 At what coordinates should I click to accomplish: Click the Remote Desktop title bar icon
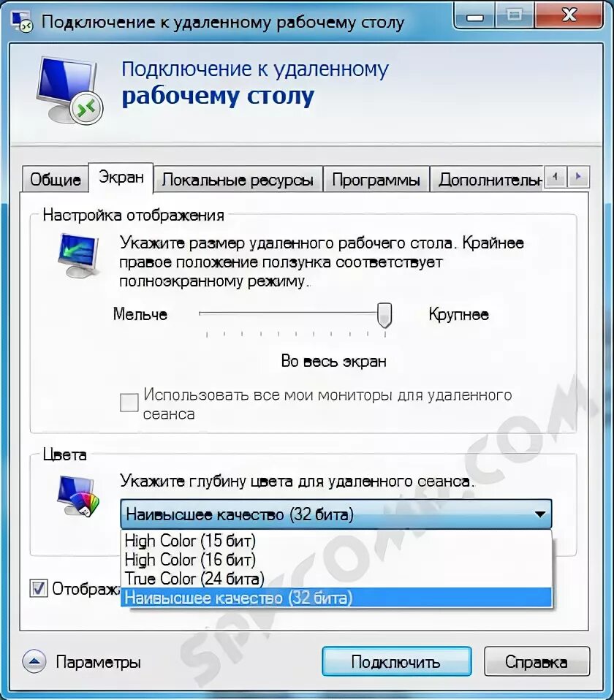pyautogui.click(x=21, y=21)
